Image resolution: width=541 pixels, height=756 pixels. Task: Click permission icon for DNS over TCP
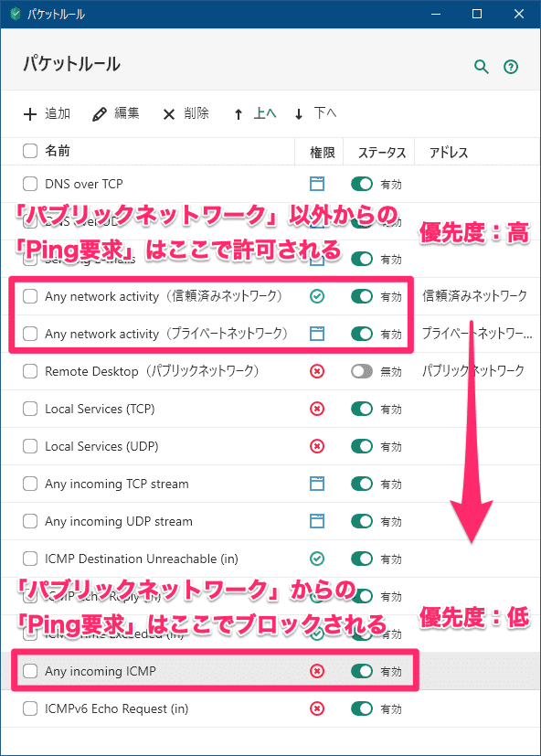[317, 184]
